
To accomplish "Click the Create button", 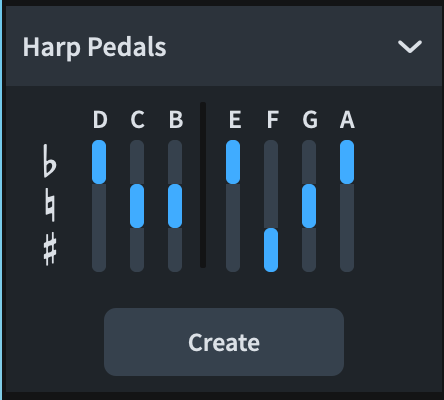I will point(224,342).
